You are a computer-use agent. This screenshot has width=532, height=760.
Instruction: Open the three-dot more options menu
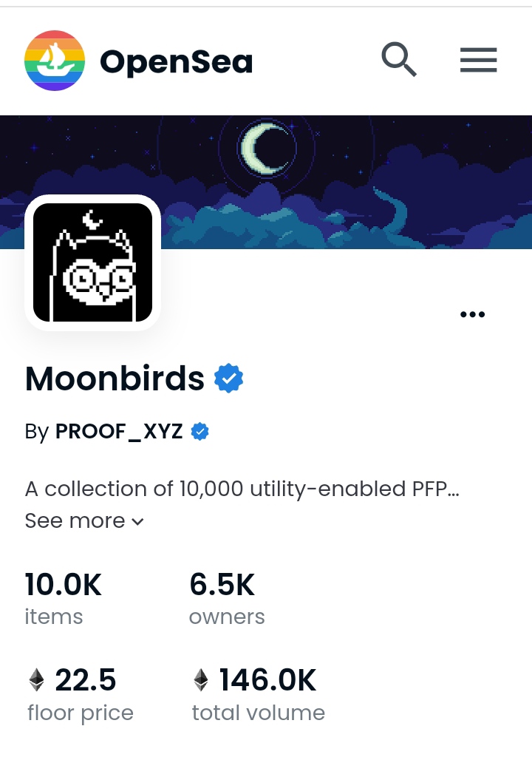point(472,314)
